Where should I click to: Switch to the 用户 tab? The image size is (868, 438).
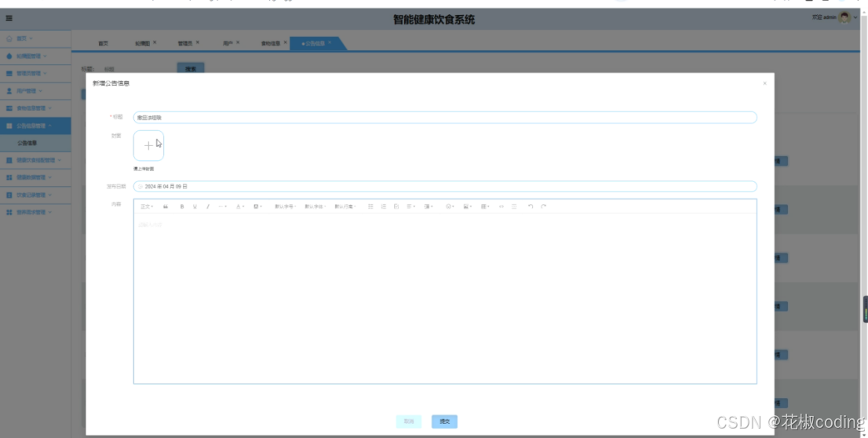pyautogui.click(x=228, y=43)
